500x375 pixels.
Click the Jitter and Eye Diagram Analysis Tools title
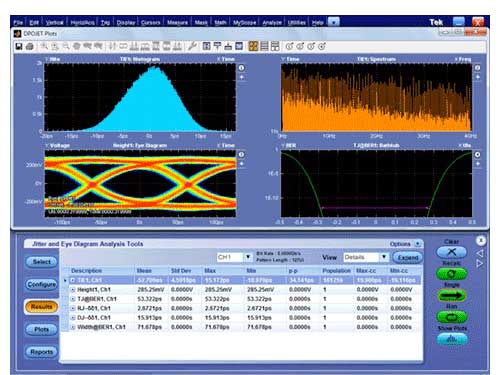88,244
